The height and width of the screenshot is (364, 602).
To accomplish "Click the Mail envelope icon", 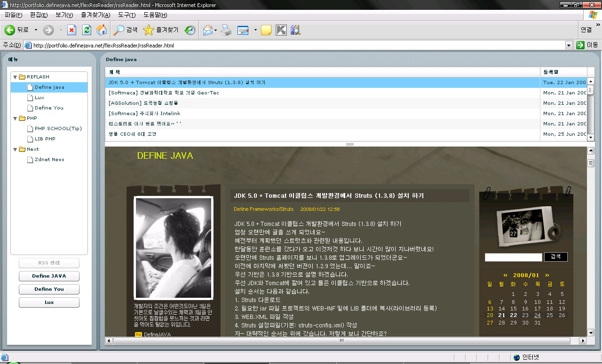I will click(x=207, y=30).
